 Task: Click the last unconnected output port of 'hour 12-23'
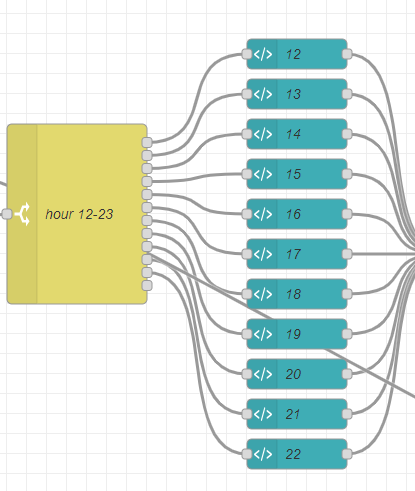147,285
